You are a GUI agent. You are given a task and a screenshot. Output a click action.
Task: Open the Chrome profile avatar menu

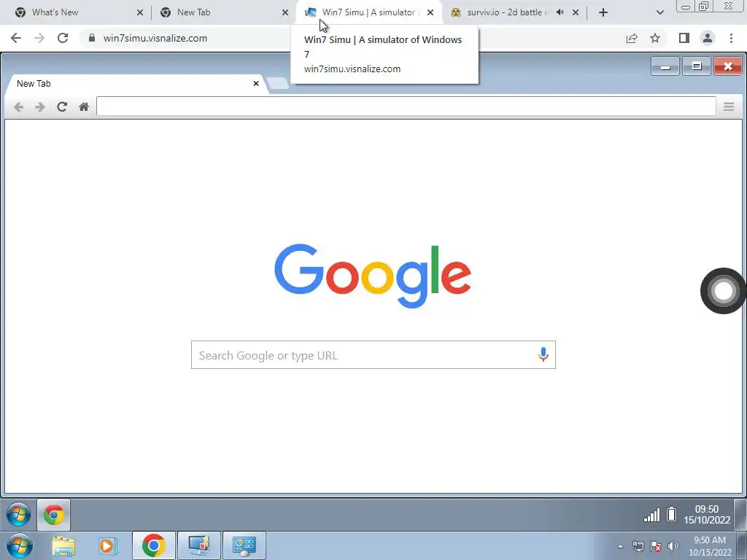click(708, 38)
